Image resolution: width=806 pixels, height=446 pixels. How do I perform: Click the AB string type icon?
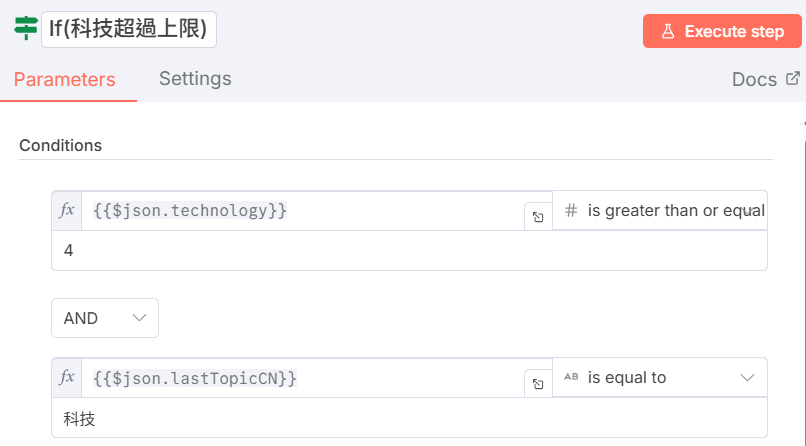pyautogui.click(x=572, y=378)
